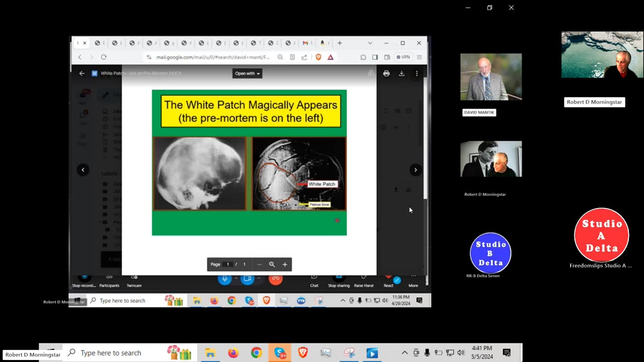Open Chrome in the shared-screen inner taskbar
The width and height of the screenshot is (644, 362).
click(231, 301)
